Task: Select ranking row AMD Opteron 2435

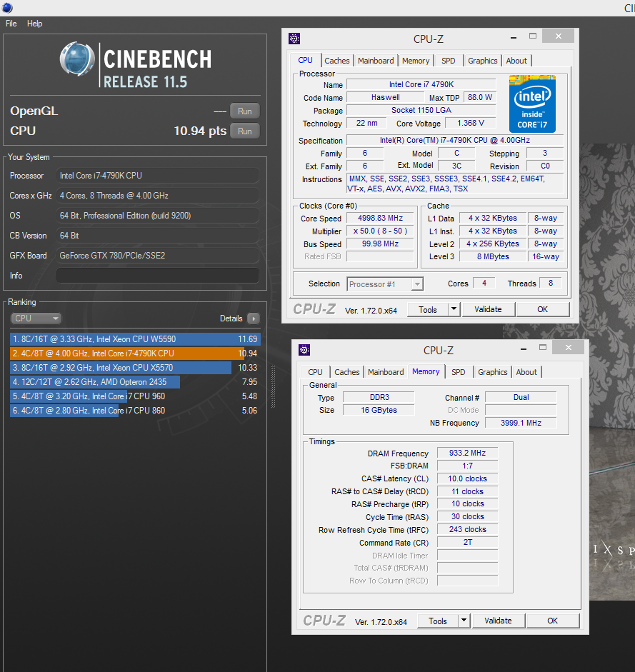Action: [x=135, y=382]
